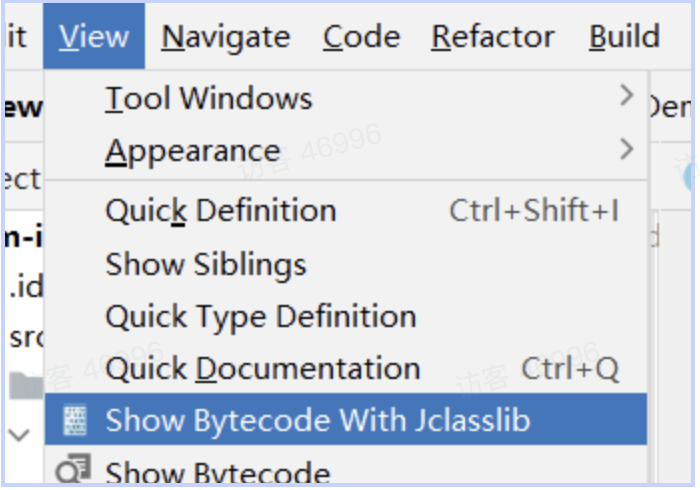The height and width of the screenshot is (490, 700).
Task: Select the Appearance menu entry
Action: (x=193, y=151)
